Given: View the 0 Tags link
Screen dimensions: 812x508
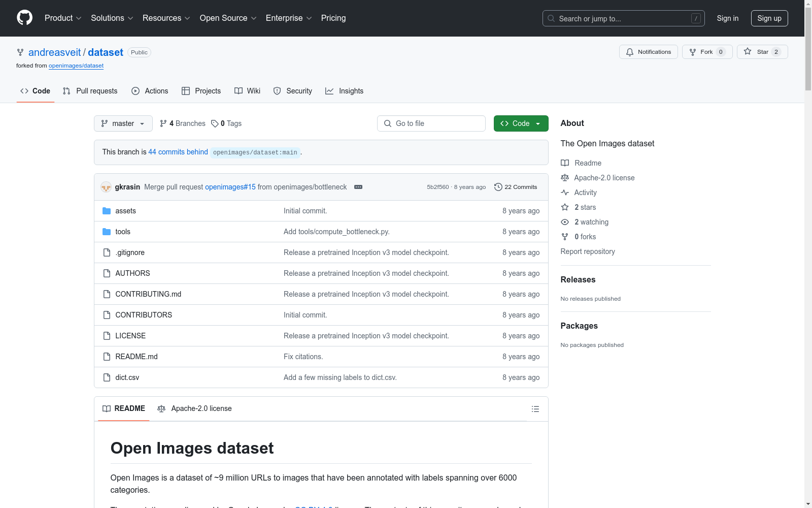Looking at the screenshot, I should coord(226,123).
